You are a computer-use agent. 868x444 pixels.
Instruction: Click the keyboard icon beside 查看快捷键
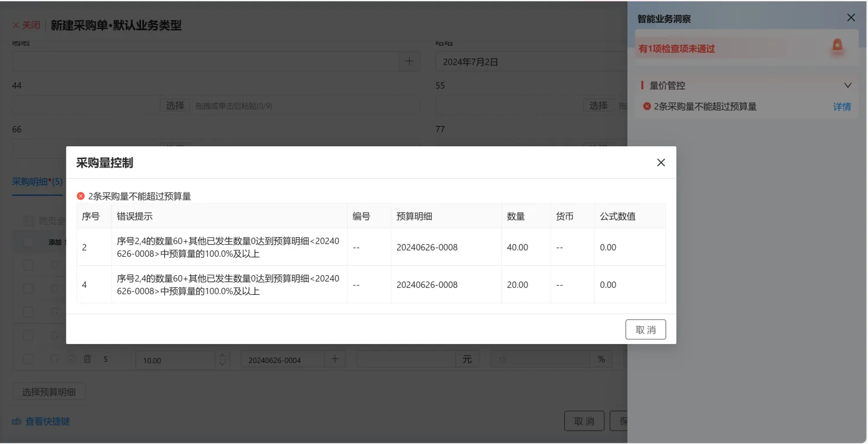pos(17,421)
